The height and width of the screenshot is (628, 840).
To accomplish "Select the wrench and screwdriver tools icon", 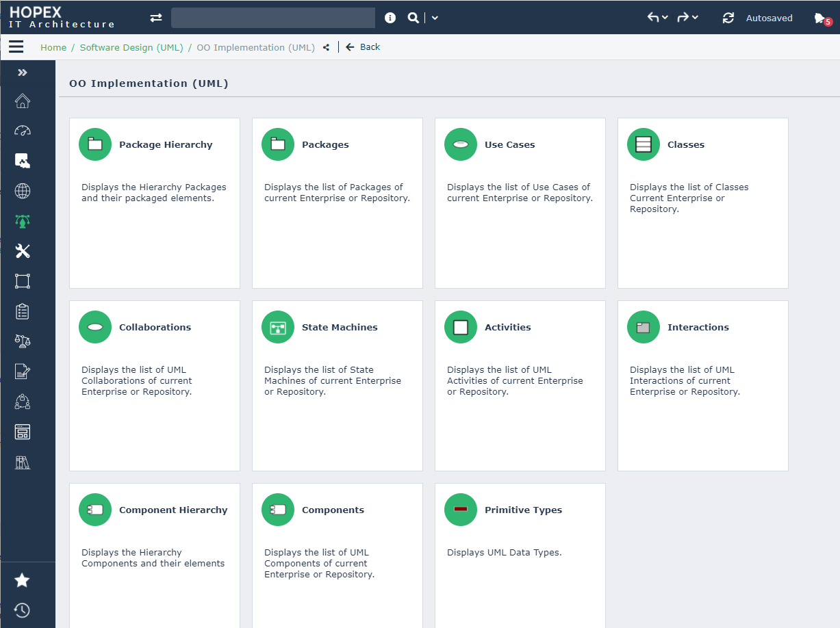I will coord(23,251).
